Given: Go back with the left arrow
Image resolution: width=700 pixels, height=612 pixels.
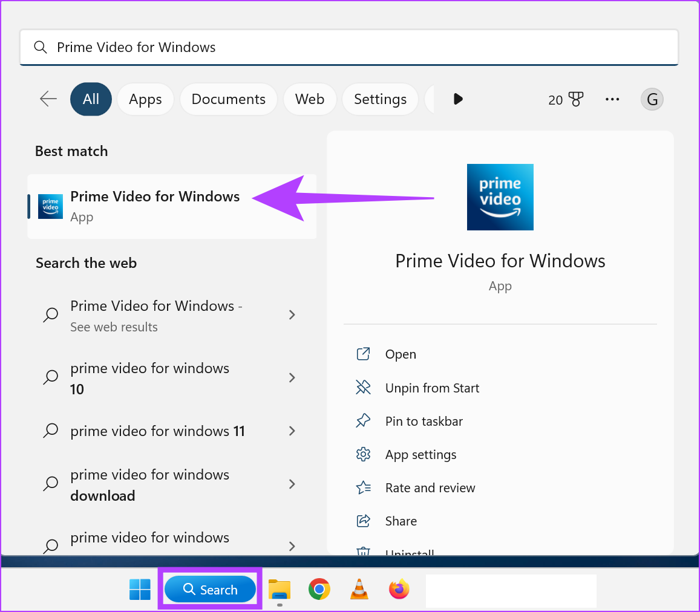Looking at the screenshot, I should (x=48, y=99).
